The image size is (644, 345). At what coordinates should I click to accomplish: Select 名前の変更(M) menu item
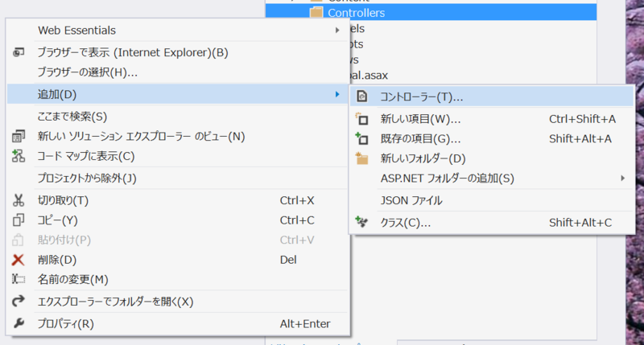pos(177,279)
